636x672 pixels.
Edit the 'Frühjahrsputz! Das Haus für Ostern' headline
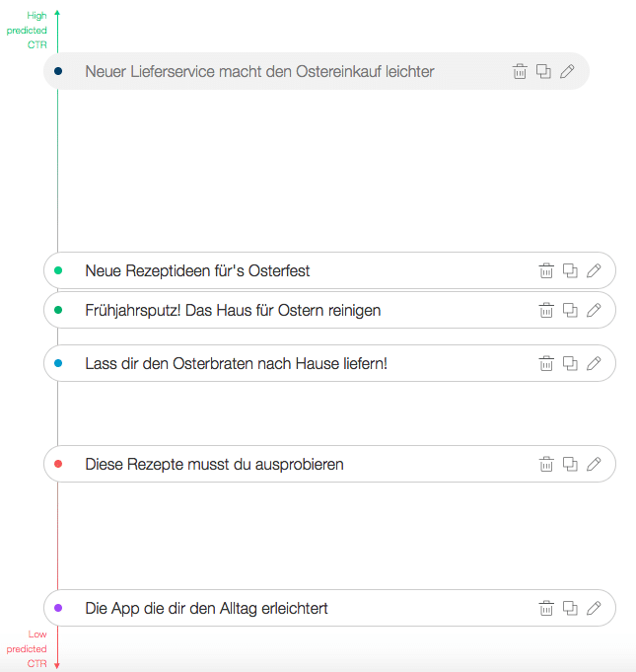pyautogui.click(x=594, y=310)
